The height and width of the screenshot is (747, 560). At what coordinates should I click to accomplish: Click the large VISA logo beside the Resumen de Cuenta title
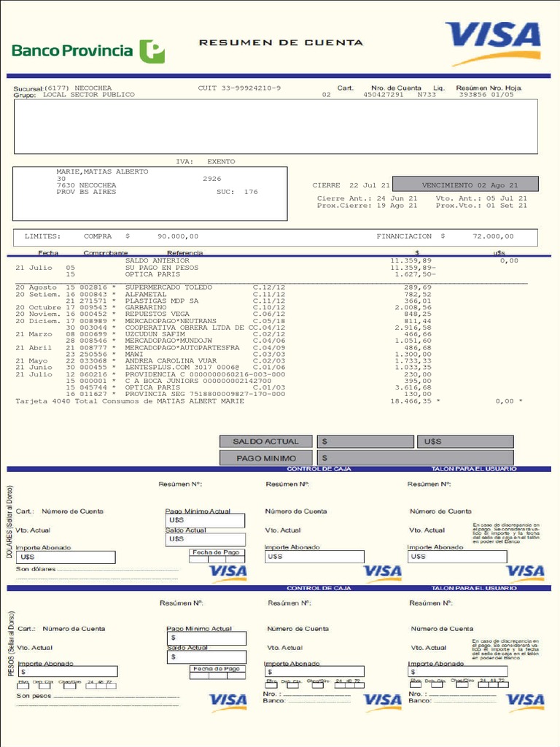[494, 43]
